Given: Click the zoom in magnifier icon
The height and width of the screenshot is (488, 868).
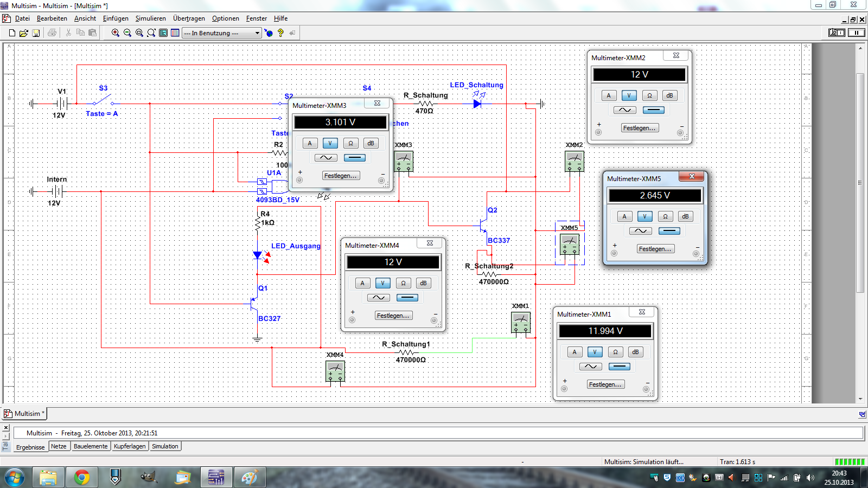Looking at the screenshot, I should (116, 33).
